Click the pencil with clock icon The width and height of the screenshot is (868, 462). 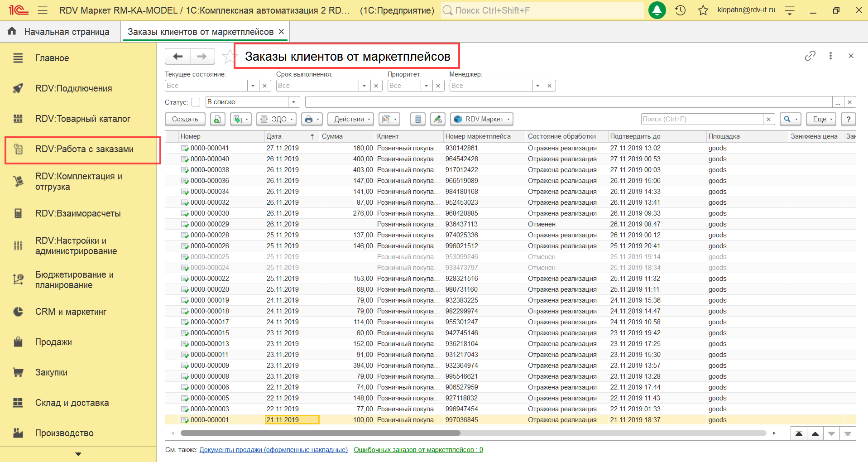[x=437, y=119]
